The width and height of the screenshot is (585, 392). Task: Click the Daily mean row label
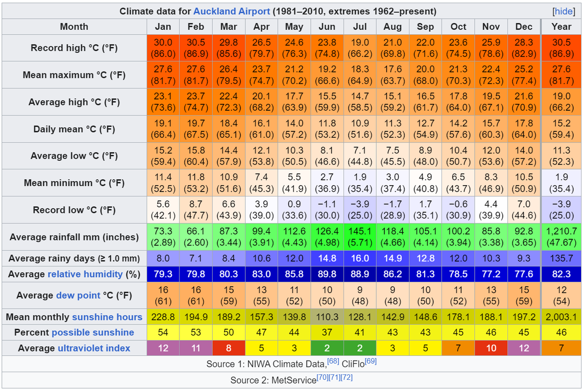click(x=74, y=129)
